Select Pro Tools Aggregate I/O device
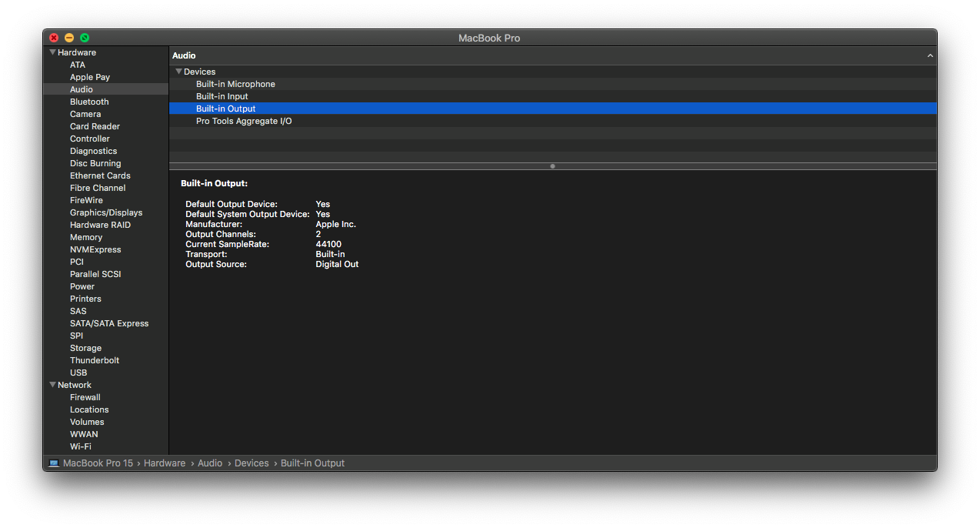 pos(552,121)
